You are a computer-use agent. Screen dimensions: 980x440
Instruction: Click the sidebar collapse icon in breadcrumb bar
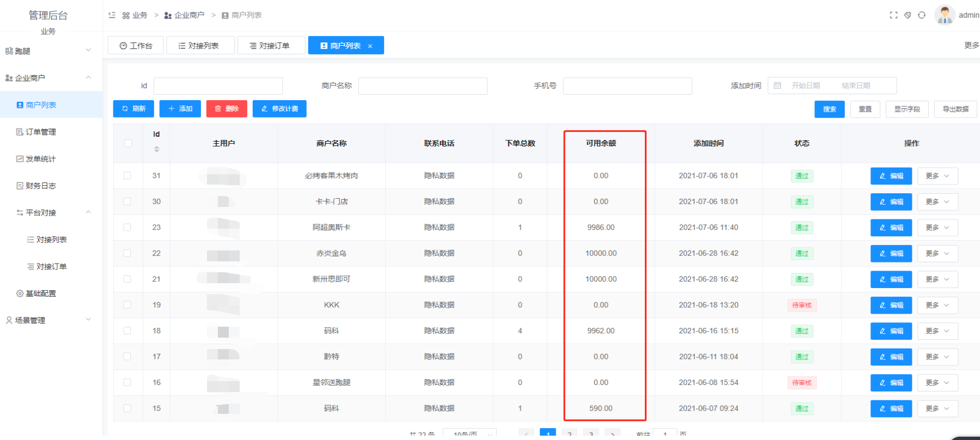pyautogui.click(x=112, y=15)
